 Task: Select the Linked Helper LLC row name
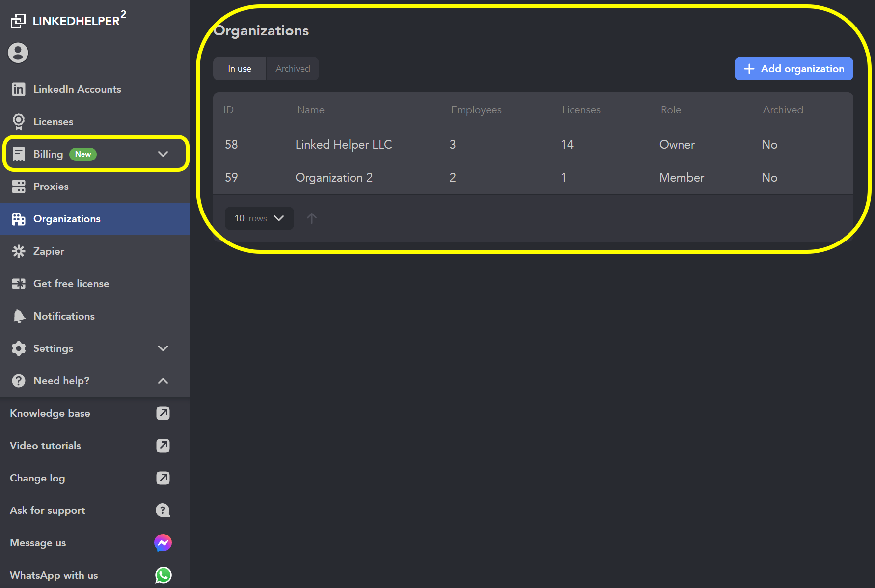pos(344,145)
